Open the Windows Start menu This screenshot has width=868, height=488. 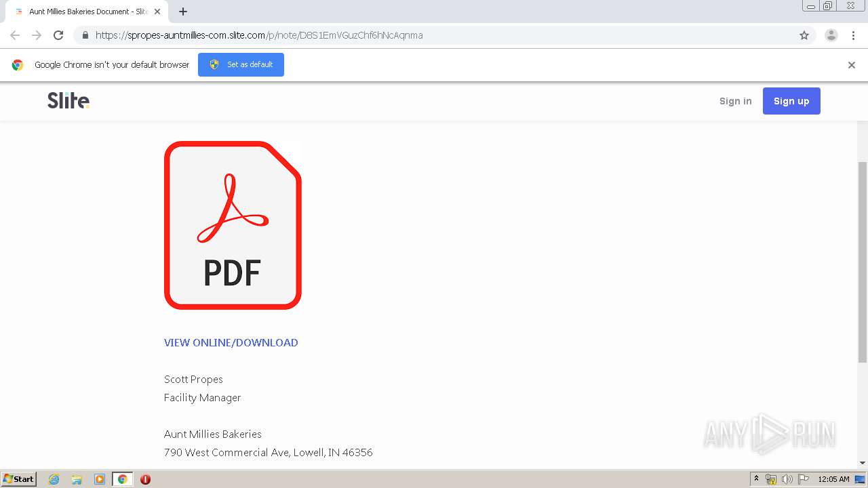18,479
